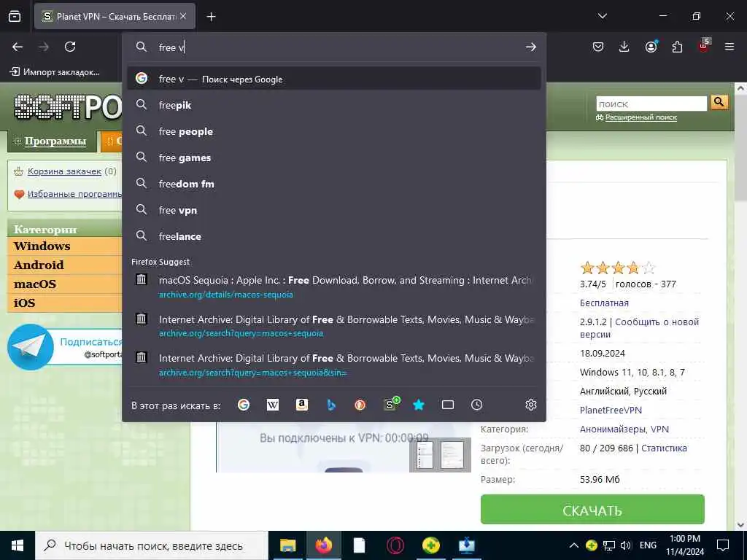Click the green СКАЧАТЬ button
This screenshot has width=747, height=560.
(592, 510)
